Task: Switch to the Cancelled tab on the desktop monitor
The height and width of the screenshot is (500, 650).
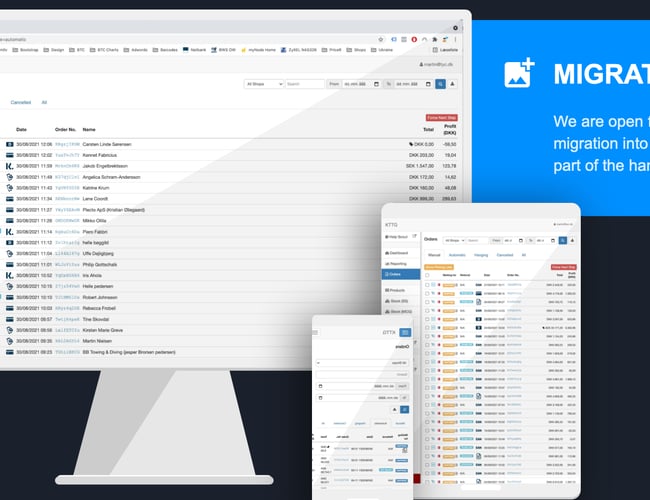Action: tap(20, 102)
